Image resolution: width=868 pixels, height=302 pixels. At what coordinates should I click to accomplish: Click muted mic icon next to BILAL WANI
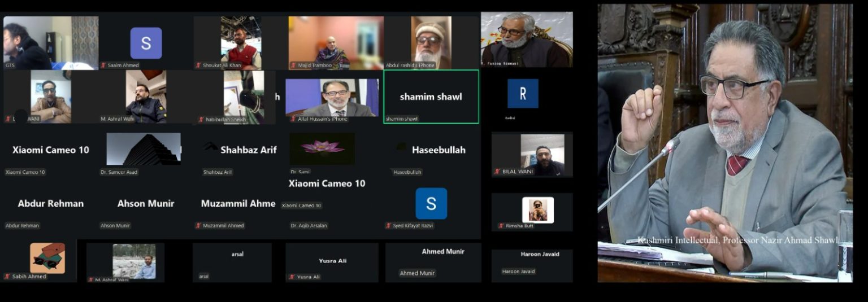[x=497, y=172]
